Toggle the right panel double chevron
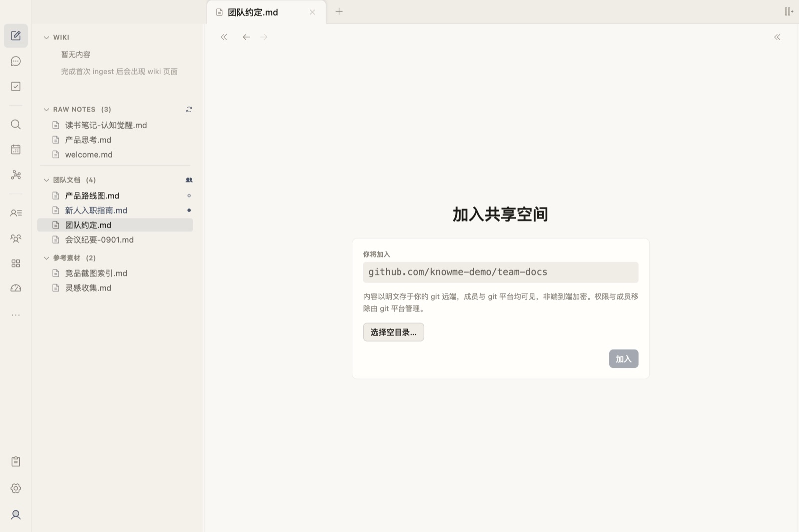Screen dimensions: 799x532 pos(777,37)
